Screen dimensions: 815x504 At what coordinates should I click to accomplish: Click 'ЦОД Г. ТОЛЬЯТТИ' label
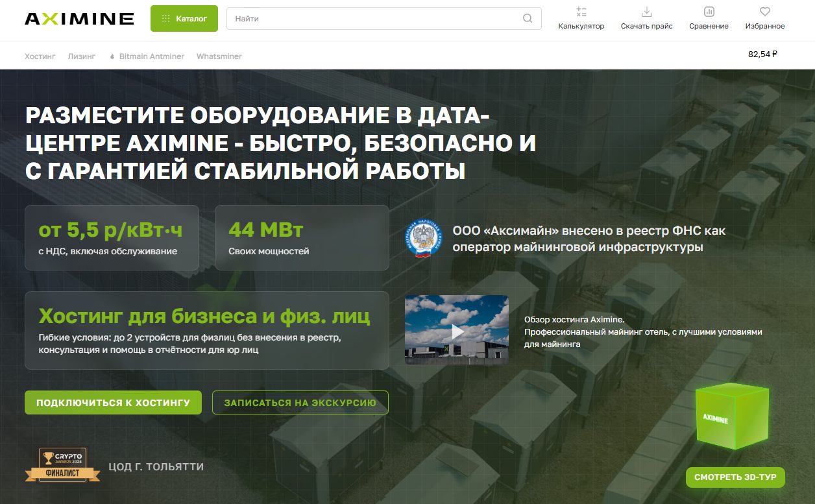click(x=156, y=467)
